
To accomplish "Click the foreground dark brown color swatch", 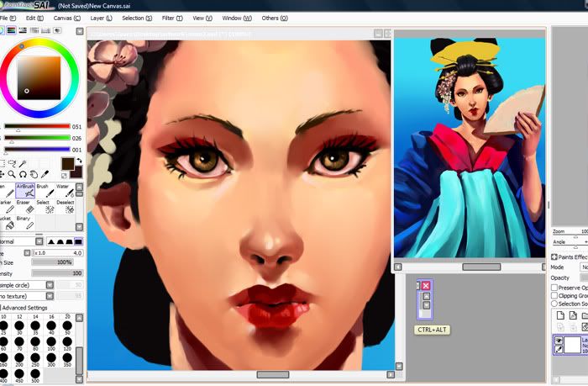I will click(67, 164).
